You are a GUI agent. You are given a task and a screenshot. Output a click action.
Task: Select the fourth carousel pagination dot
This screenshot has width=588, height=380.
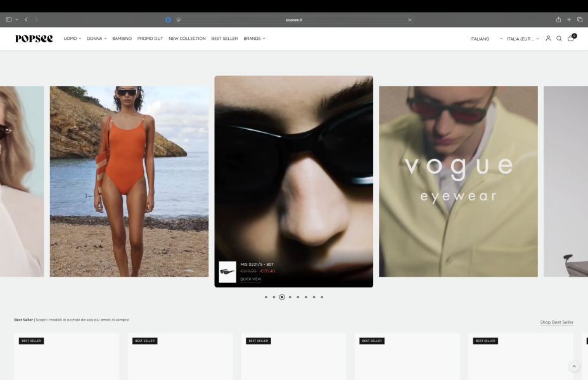point(290,297)
